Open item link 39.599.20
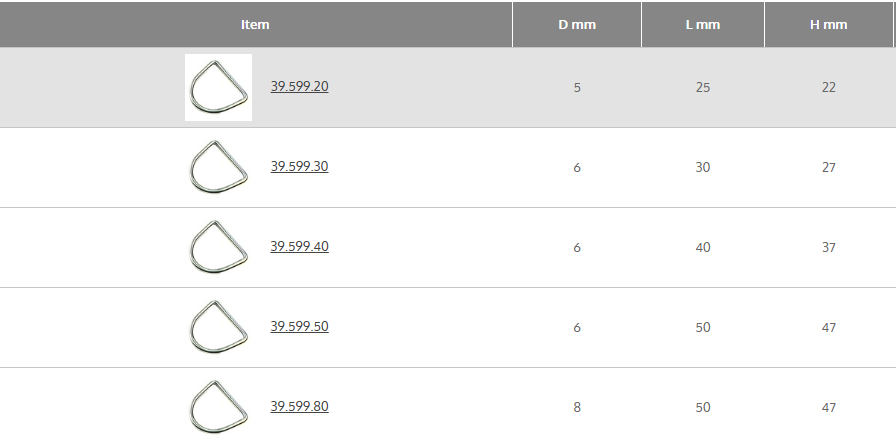 tap(299, 86)
